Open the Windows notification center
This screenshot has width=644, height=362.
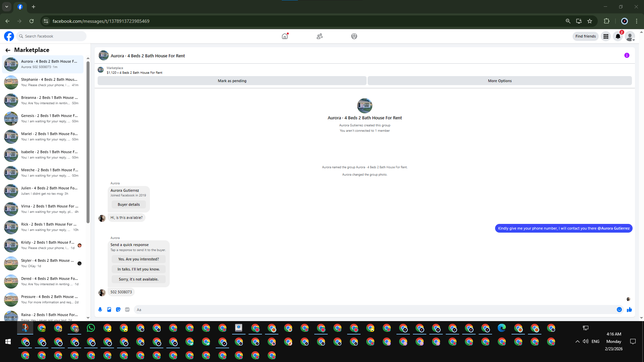click(x=633, y=342)
